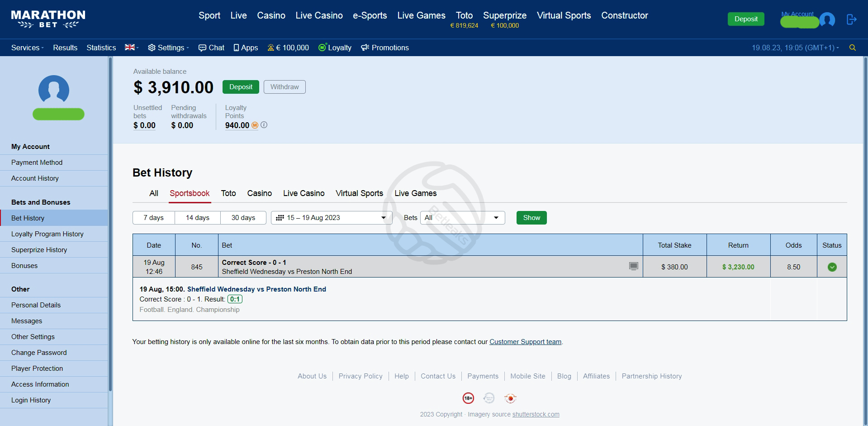Click the loyalty points coin icon
This screenshot has width=868, height=426.
(x=255, y=125)
